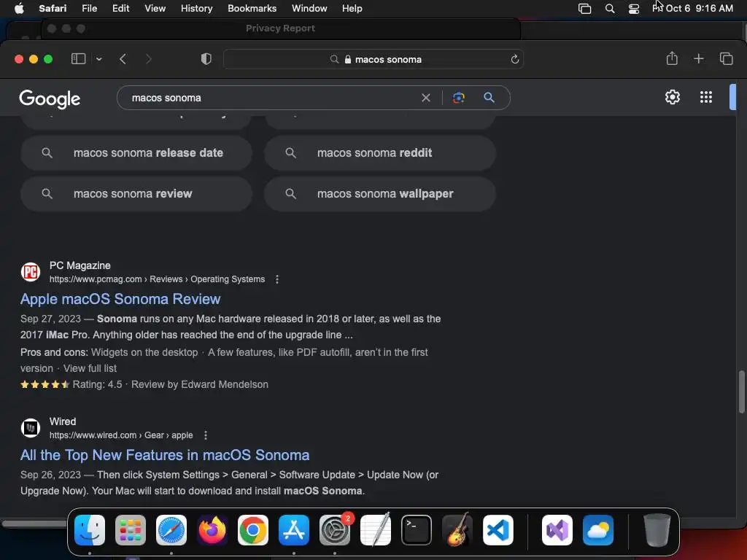Open TextEdit from the Dock
747x560 pixels.
coord(376,530)
